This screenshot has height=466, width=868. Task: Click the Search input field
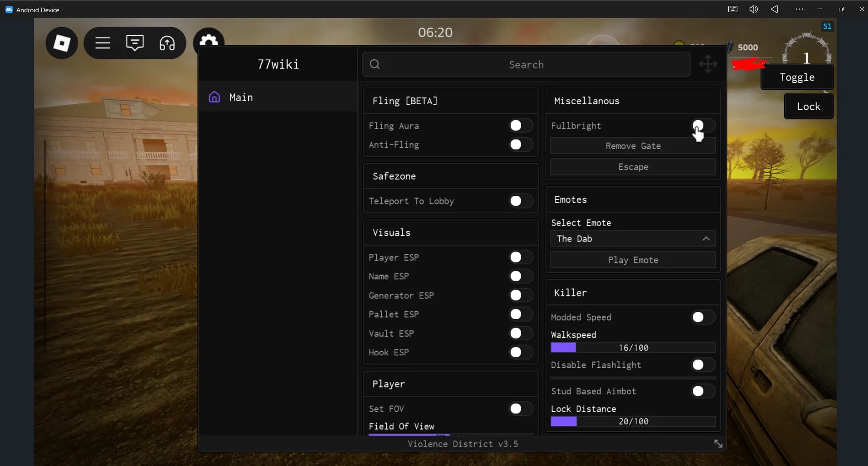(x=526, y=65)
